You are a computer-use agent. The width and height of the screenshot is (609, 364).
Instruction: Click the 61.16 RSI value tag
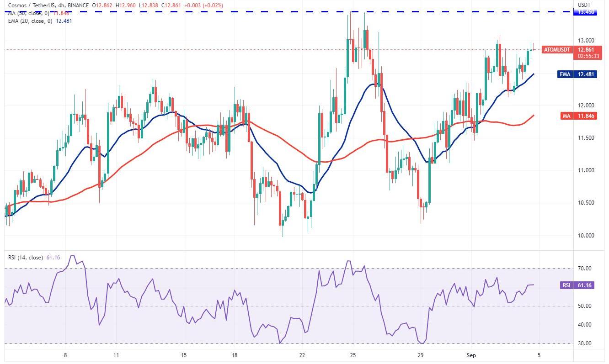587,285
